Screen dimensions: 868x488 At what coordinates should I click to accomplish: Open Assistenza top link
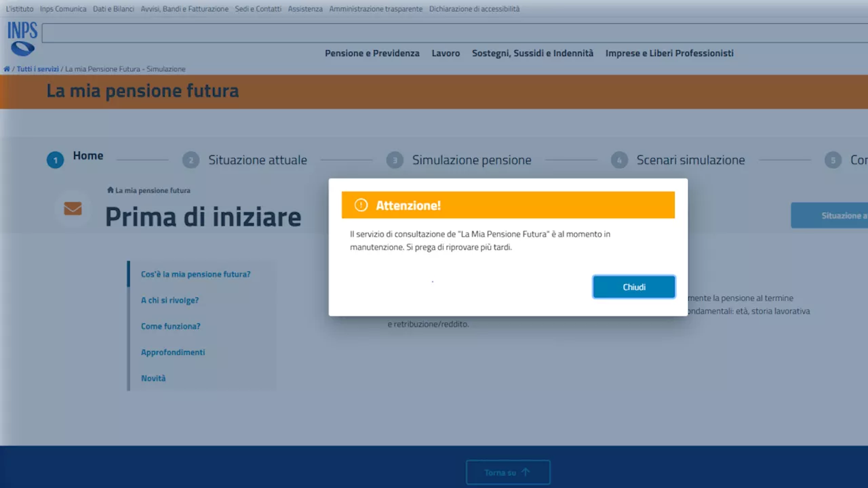point(305,9)
